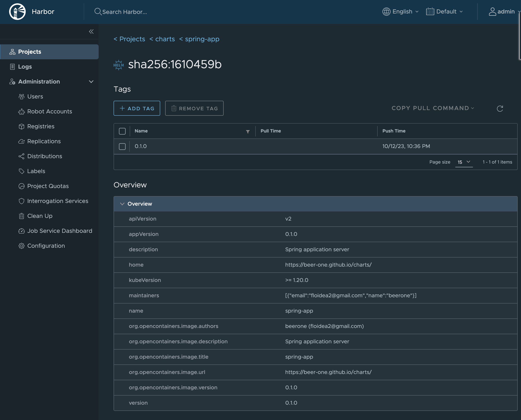Sort tags by Push Time column

394,131
